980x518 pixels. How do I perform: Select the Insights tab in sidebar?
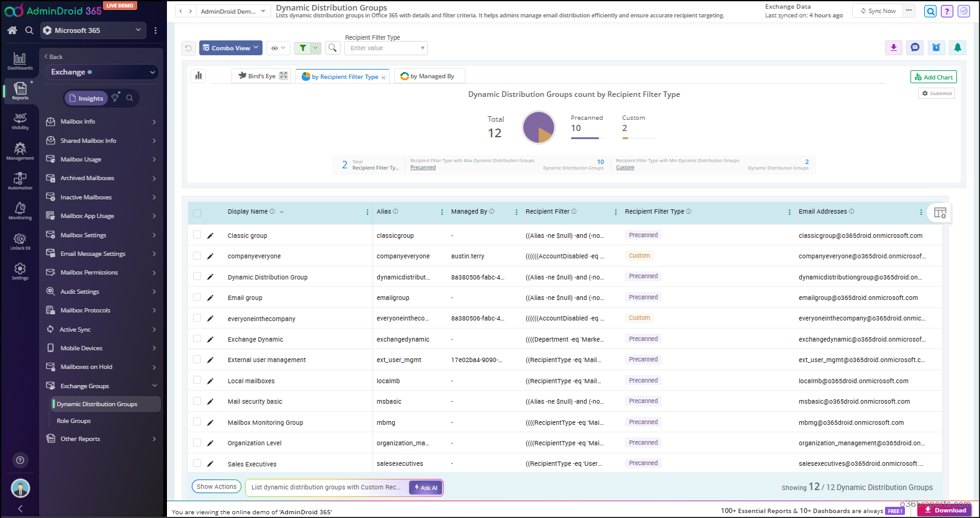click(x=86, y=98)
